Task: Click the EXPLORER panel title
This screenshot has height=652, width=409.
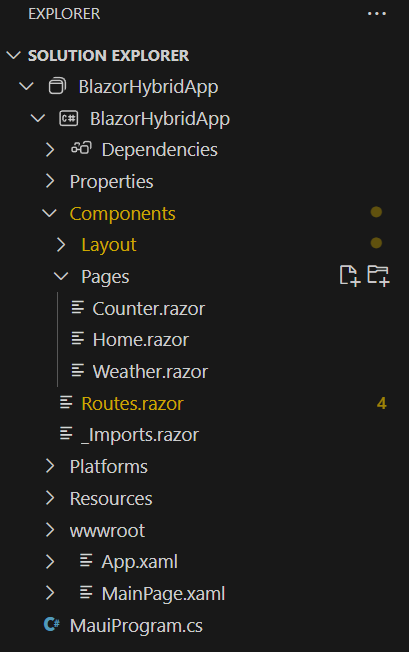Action: pos(64,14)
